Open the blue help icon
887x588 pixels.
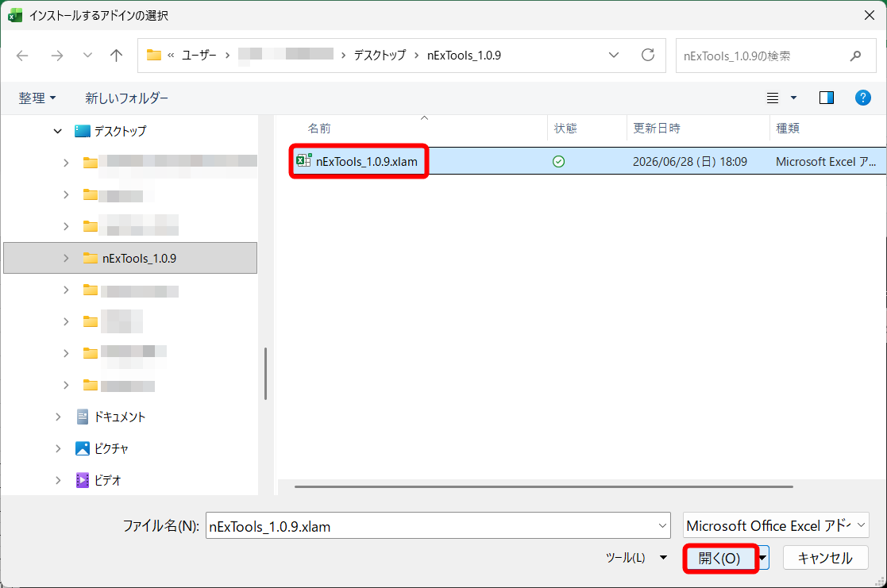[x=862, y=98]
